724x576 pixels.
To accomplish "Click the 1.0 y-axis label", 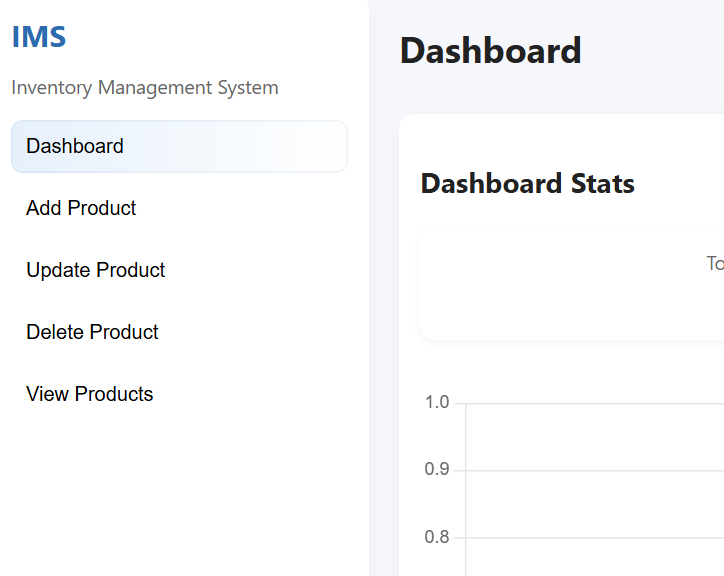I will [x=437, y=402].
